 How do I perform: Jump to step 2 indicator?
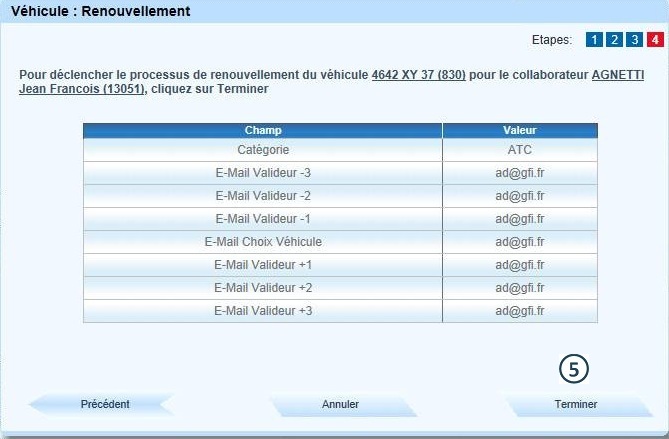[614, 40]
